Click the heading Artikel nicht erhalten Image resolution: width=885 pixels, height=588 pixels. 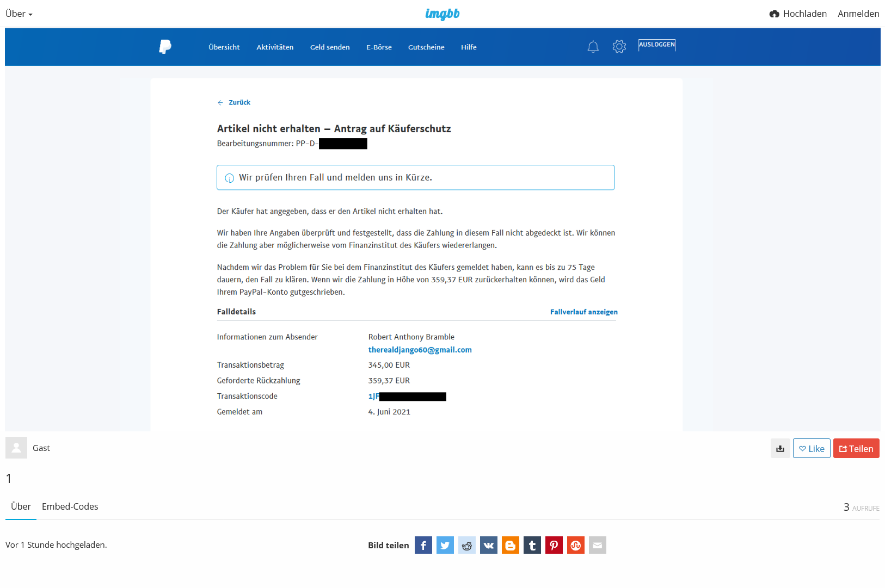point(334,129)
